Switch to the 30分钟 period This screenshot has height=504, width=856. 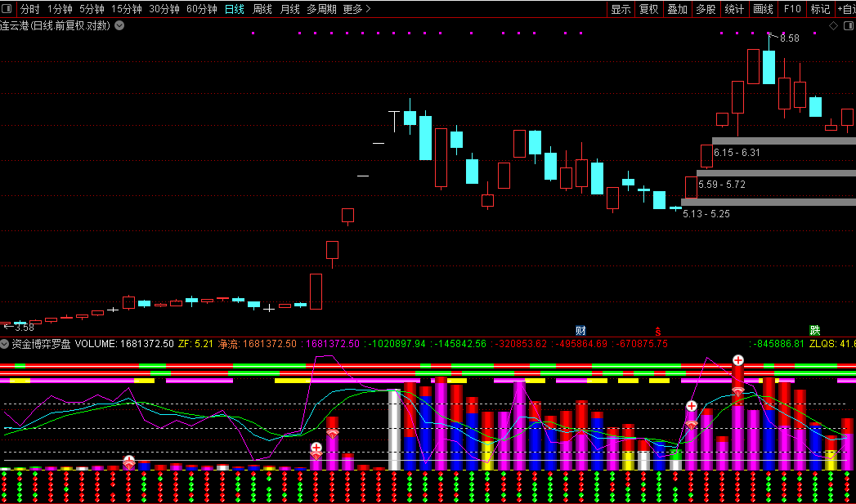click(x=164, y=9)
